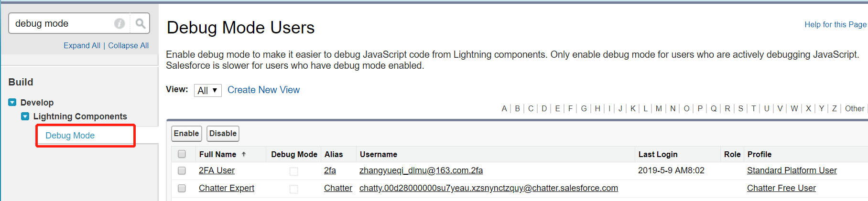Filter users by letter K
This screenshot has width=868, height=201.
click(633, 108)
